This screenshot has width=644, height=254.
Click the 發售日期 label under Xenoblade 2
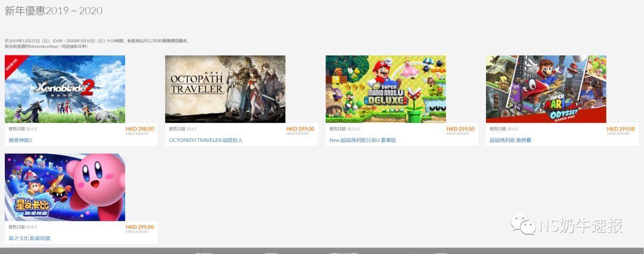tap(17, 129)
